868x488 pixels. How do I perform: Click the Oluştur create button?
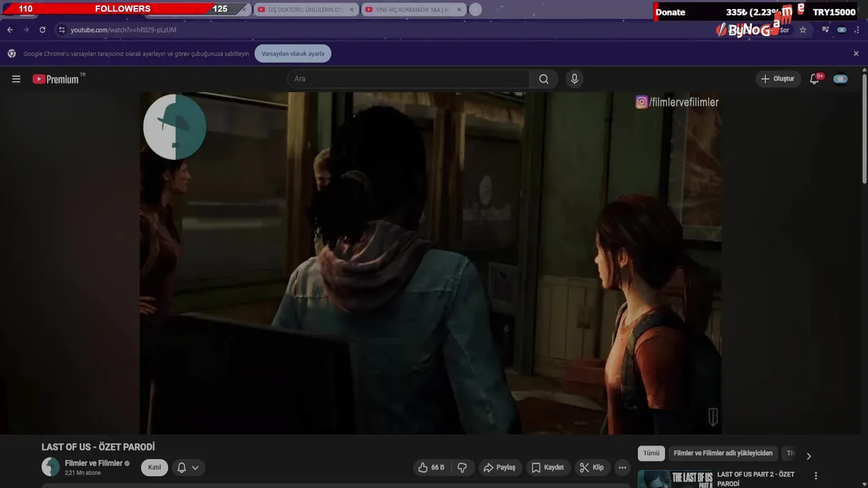pyautogui.click(x=778, y=79)
